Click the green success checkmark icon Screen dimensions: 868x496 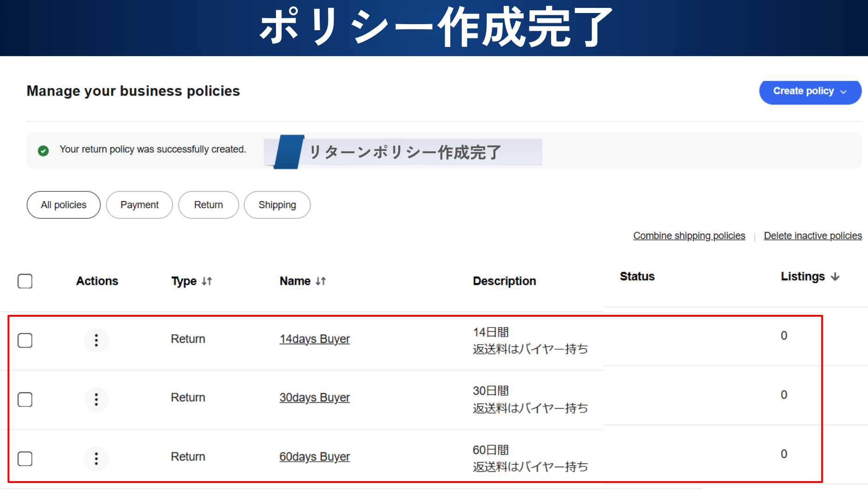[x=43, y=150]
